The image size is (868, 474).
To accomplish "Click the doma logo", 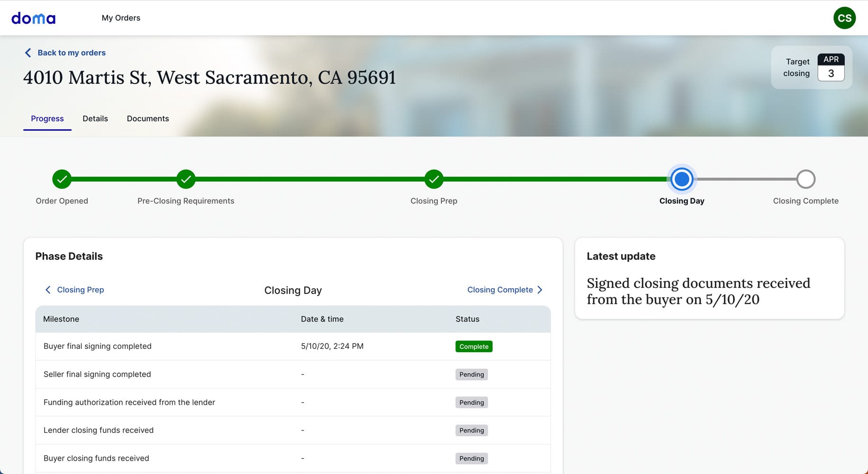I will click(33, 18).
